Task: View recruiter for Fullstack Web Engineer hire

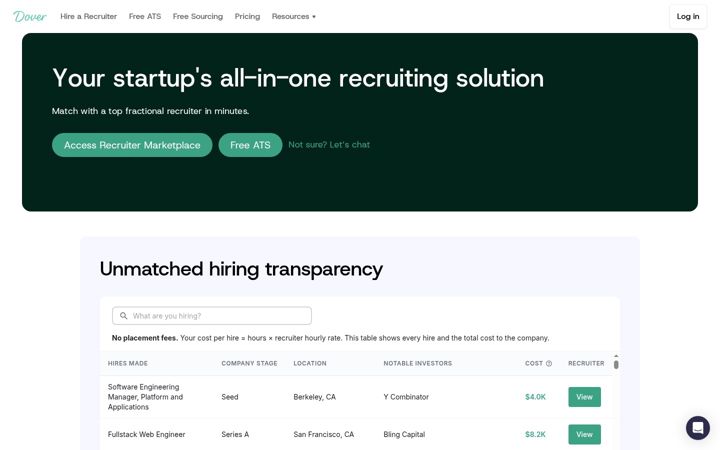Action: (x=585, y=434)
